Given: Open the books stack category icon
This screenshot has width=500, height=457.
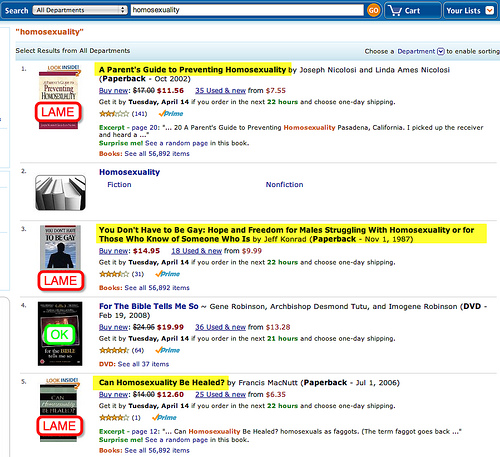Looking at the screenshot, I should [x=60, y=193].
